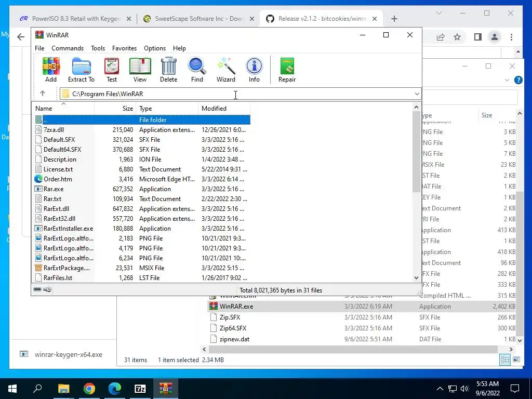Bookmark this page with star icon
This screenshot has height=399, width=532.
coord(457,37)
